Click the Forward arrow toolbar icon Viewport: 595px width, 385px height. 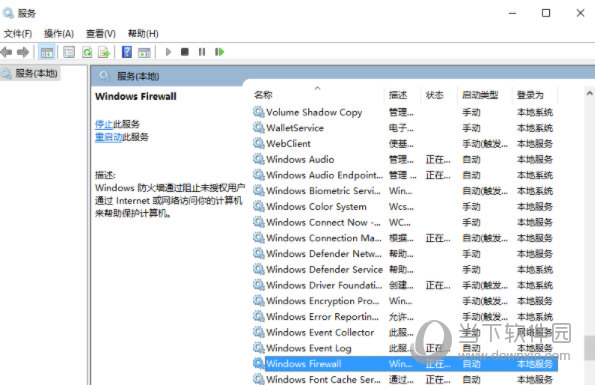[x=23, y=52]
